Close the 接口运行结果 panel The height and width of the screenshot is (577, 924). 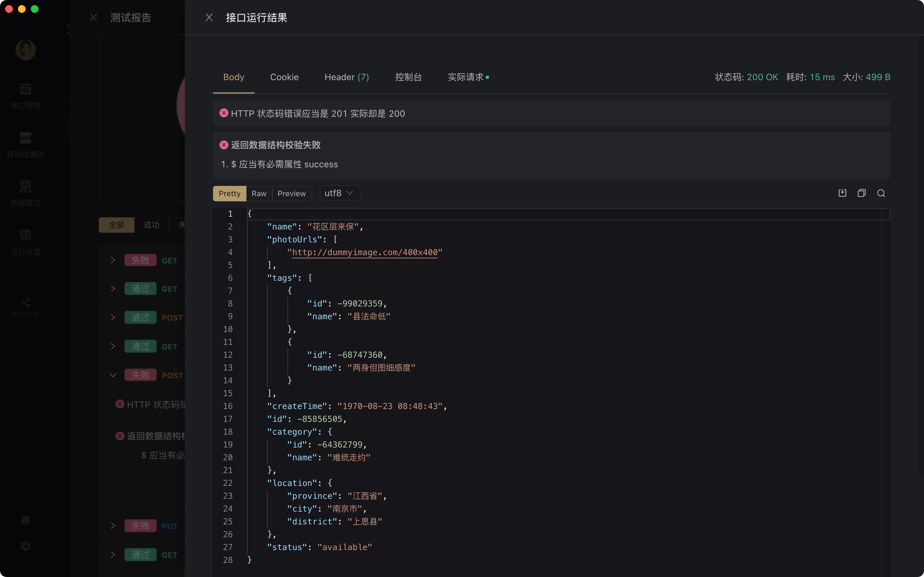click(209, 18)
